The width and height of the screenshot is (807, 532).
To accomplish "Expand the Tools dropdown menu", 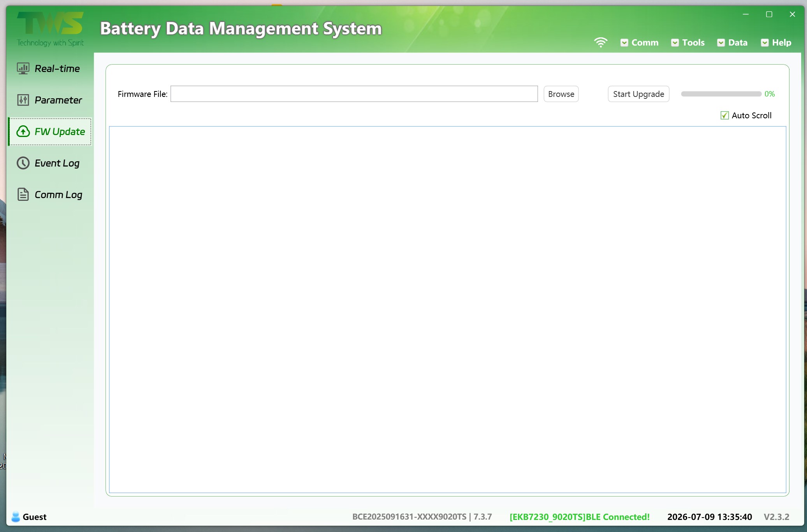I will 688,42.
